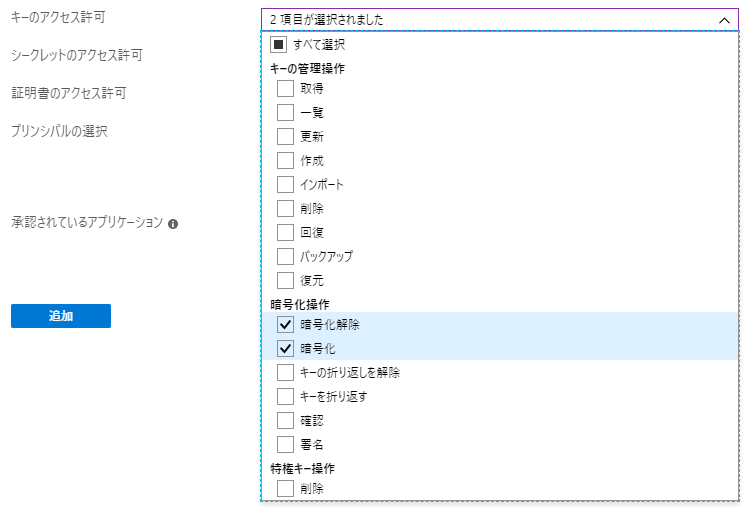
Task: Enable the 署名 permission checkbox
Action: (x=286, y=444)
